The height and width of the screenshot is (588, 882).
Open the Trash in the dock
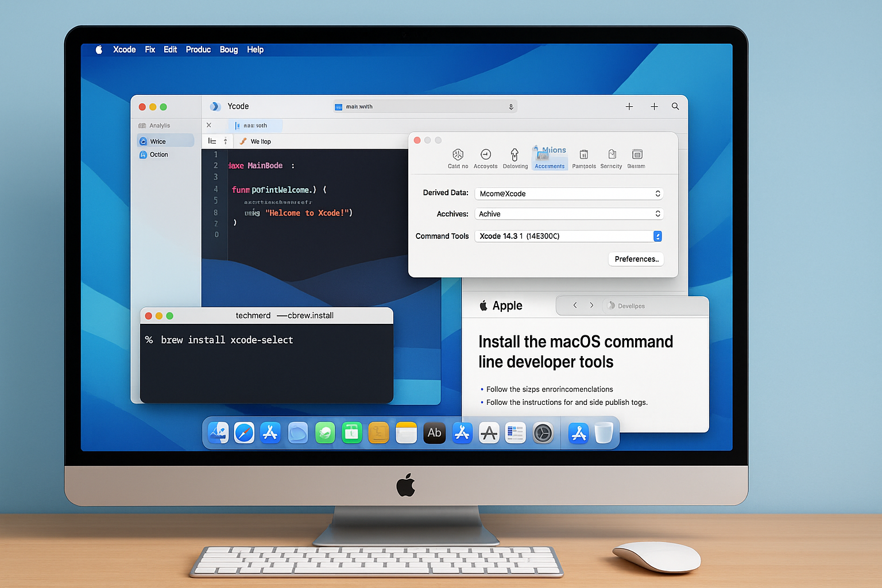pyautogui.click(x=604, y=433)
